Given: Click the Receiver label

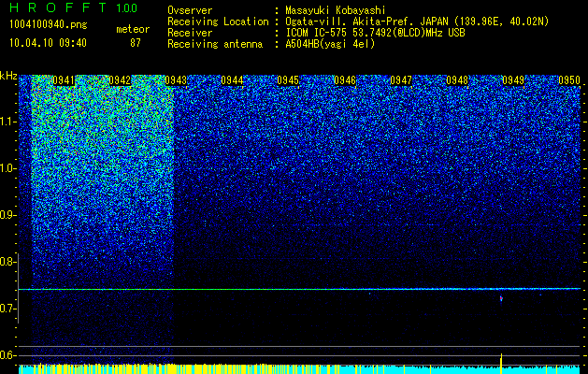Looking at the screenshot, I should (x=190, y=33).
